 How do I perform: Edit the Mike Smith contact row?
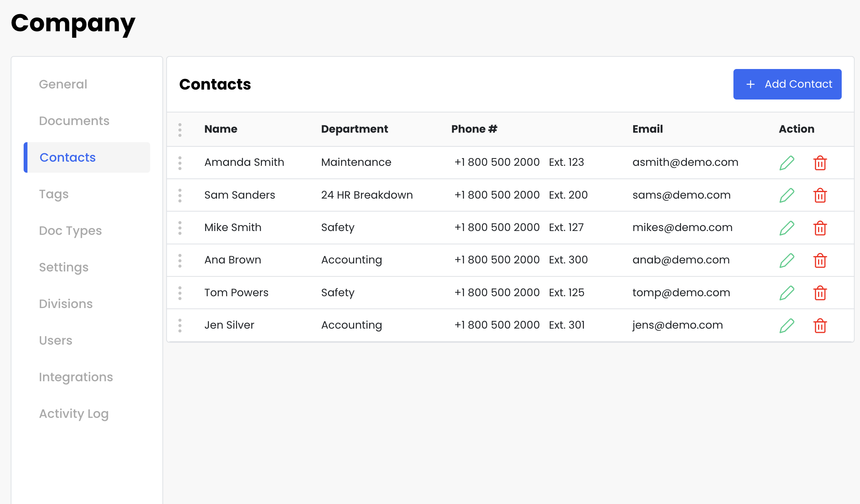[x=787, y=228]
